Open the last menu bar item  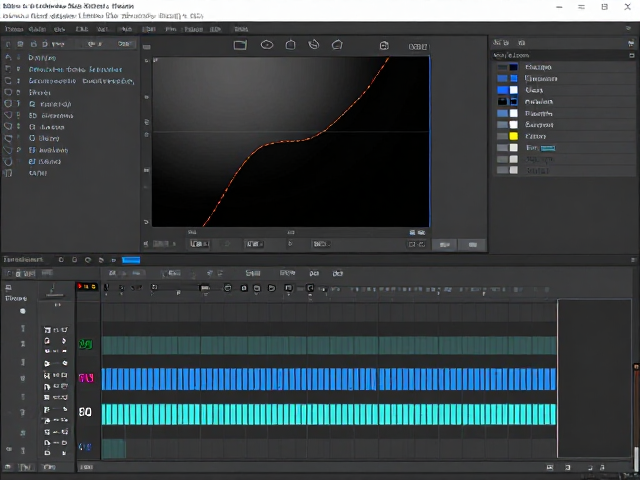point(241,29)
